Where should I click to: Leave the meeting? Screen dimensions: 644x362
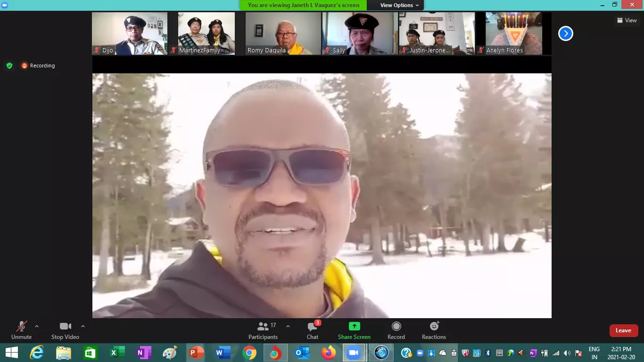pyautogui.click(x=623, y=330)
